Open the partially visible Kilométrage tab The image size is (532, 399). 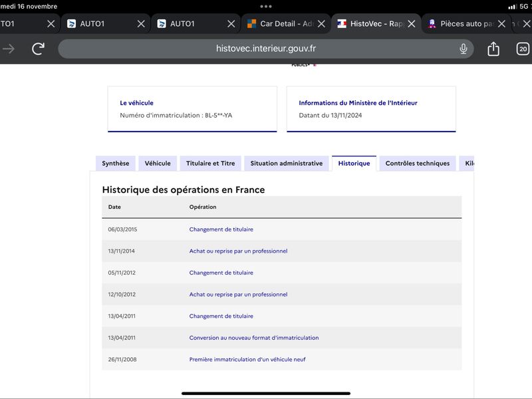tap(467, 163)
